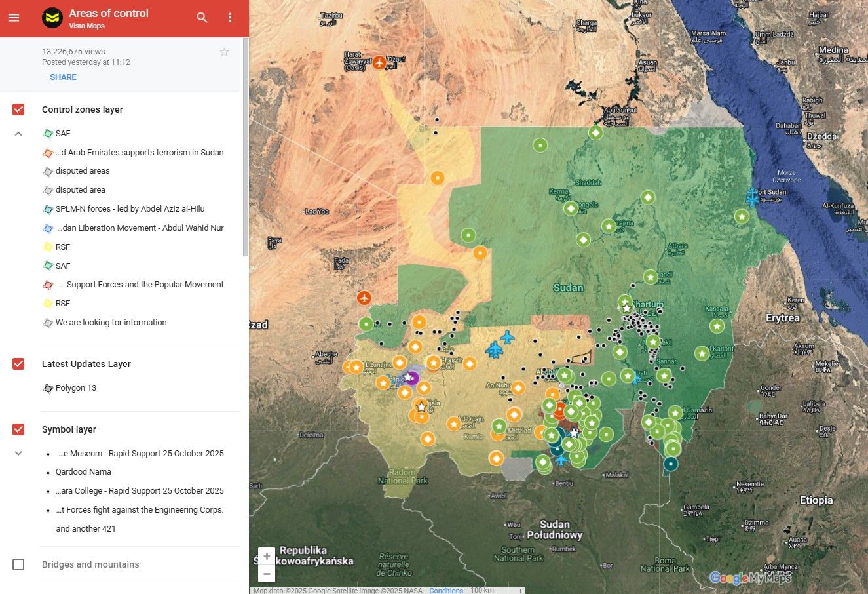Screen dimensions: 868x594
Task: Select the green SAF layer marker icon
Action: 48,133
